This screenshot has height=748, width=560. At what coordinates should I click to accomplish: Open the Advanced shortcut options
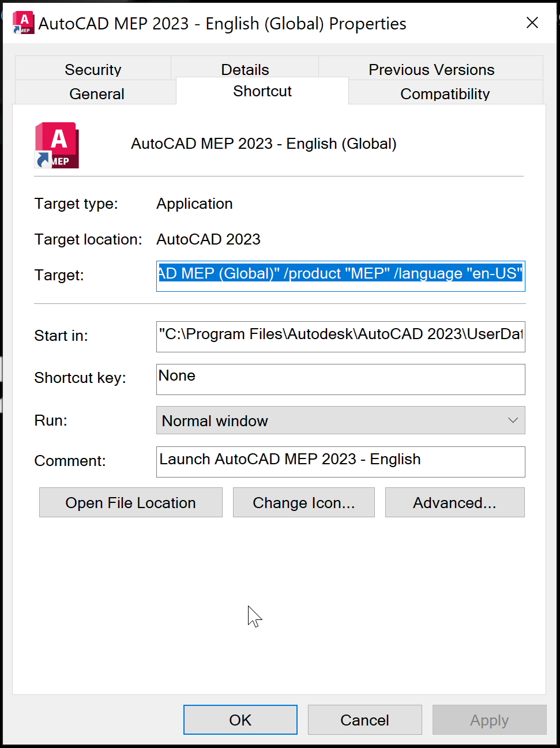(x=455, y=502)
